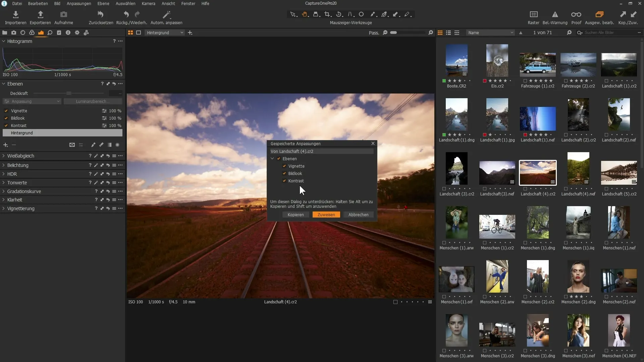Toggle Kontrast layer checkbox in Ebenen panel
644x362 pixels.
tap(6, 125)
